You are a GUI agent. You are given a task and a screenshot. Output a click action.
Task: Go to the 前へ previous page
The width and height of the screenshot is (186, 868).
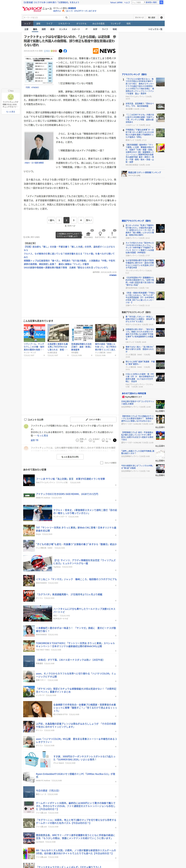pyautogui.click(x=51, y=220)
